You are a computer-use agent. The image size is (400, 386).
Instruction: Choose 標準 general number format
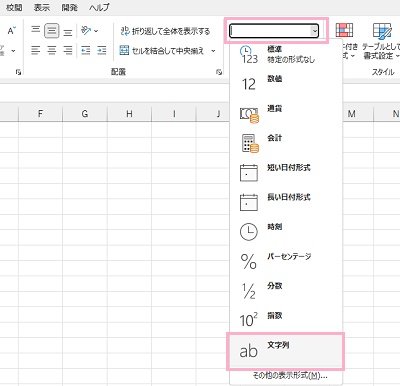point(286,54)
